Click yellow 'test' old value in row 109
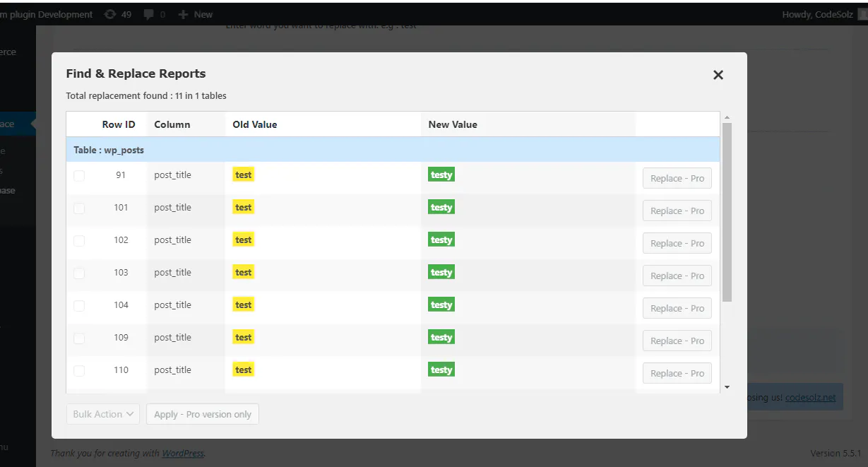 (244, 337)
